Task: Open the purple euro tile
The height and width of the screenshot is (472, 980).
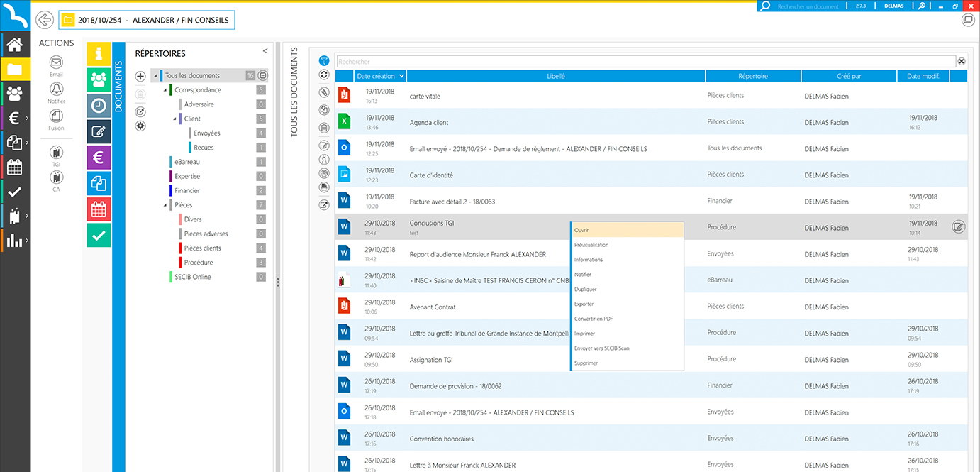Action: tap(99, 157)
